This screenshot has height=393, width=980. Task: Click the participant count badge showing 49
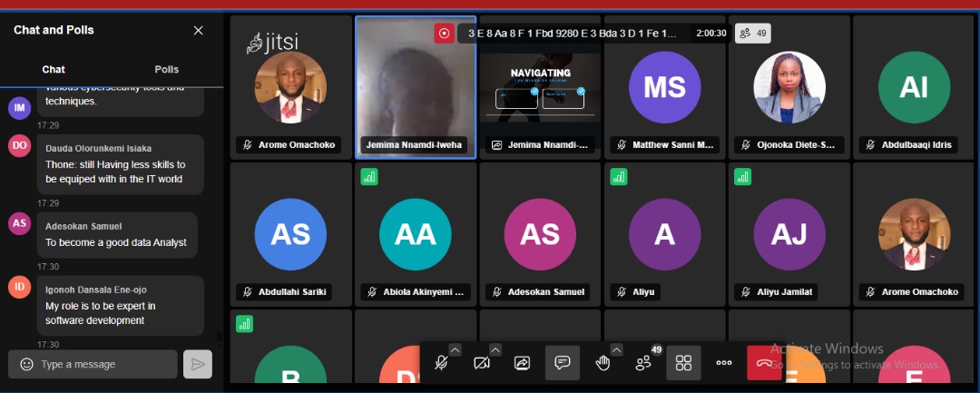click(752, 33)
